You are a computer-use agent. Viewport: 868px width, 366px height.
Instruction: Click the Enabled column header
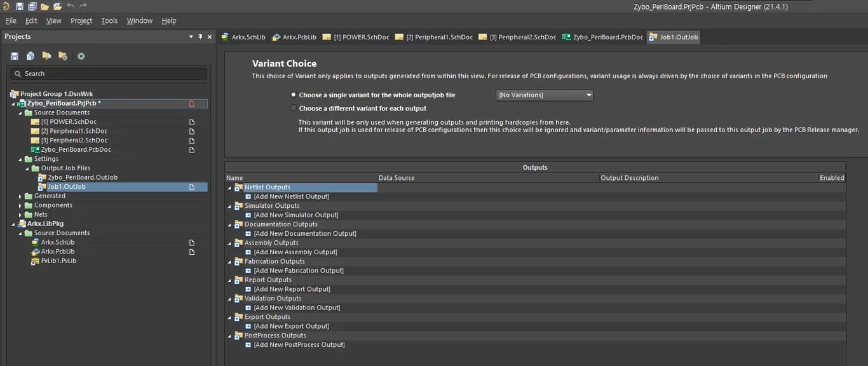point(832,178)
